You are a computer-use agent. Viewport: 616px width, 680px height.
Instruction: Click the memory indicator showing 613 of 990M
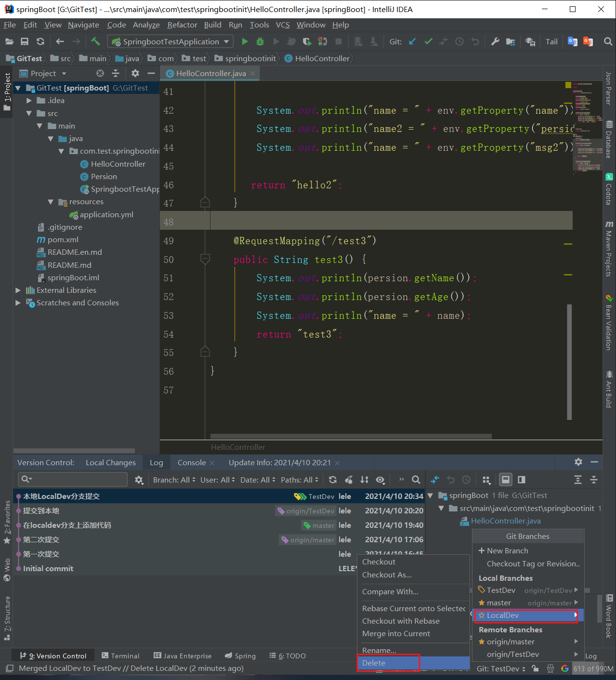click(593, 668)
